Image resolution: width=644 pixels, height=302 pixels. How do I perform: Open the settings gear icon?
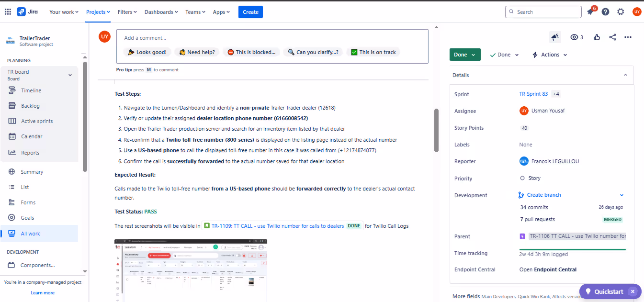621,12
